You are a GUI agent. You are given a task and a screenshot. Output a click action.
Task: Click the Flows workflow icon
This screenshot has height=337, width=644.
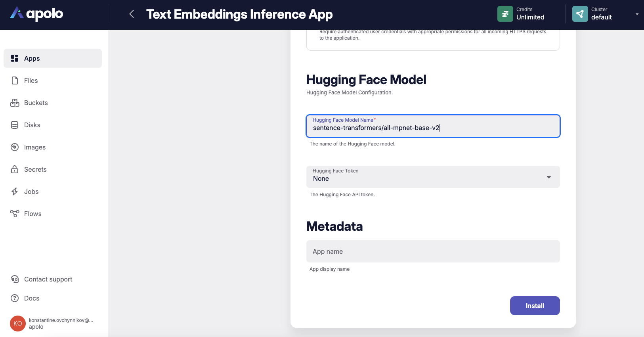(15, 214)
